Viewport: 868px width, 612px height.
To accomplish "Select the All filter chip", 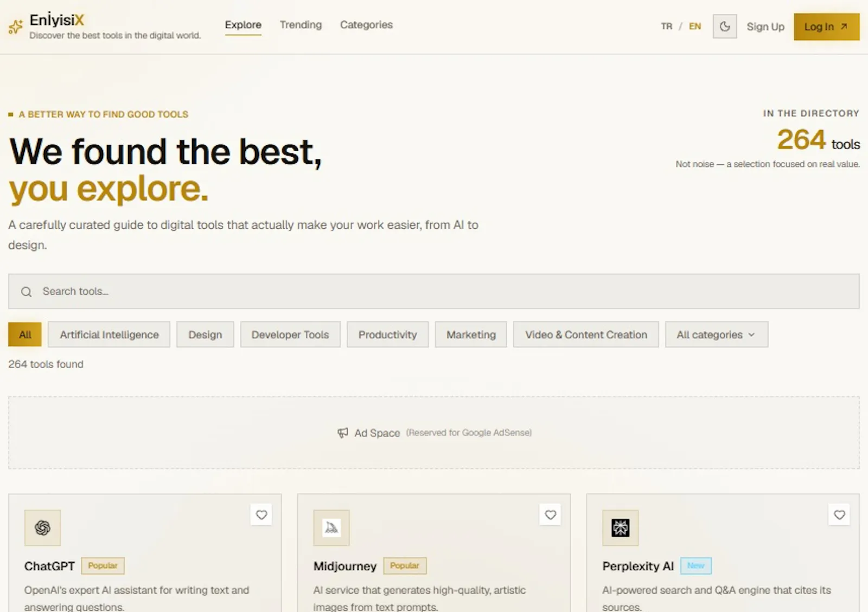I will tap(25, 334).
